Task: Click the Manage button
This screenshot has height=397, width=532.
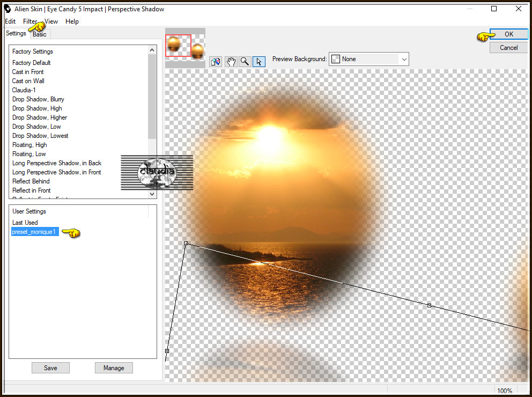Action: [x=114, y=368]
